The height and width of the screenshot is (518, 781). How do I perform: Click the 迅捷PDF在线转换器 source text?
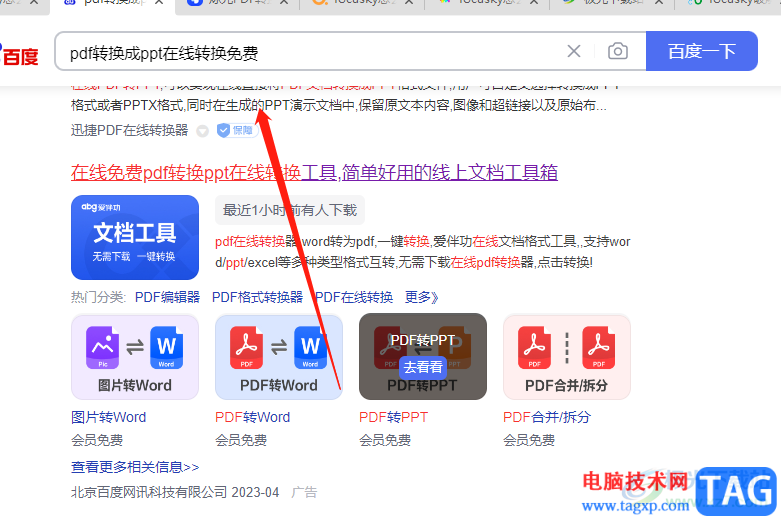tap(130, 130)
